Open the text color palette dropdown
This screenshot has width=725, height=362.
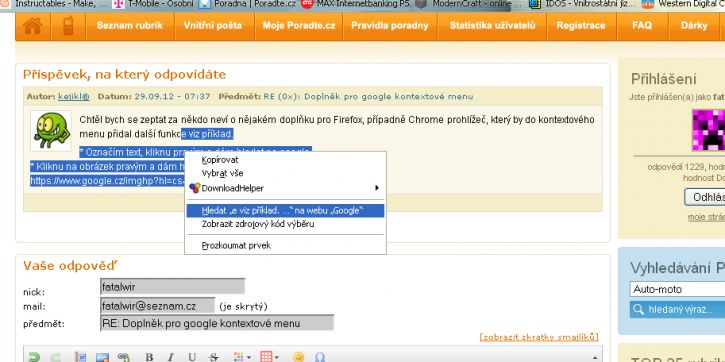click(242, 357)
